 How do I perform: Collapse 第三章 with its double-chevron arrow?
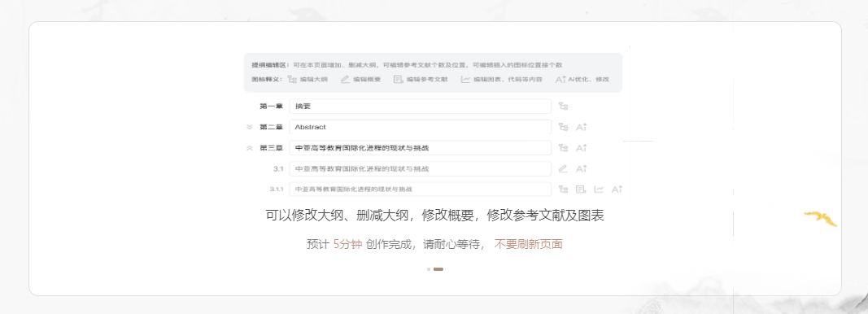pos(250,148)
